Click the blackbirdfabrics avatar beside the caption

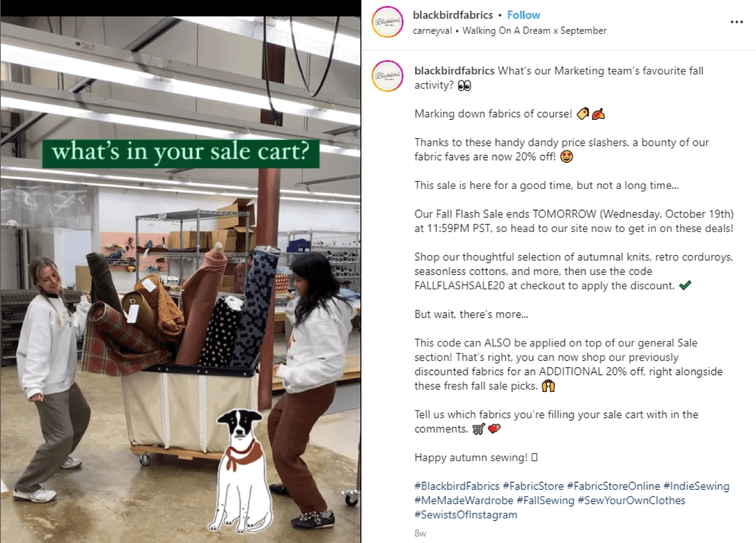tap(387, 76)
